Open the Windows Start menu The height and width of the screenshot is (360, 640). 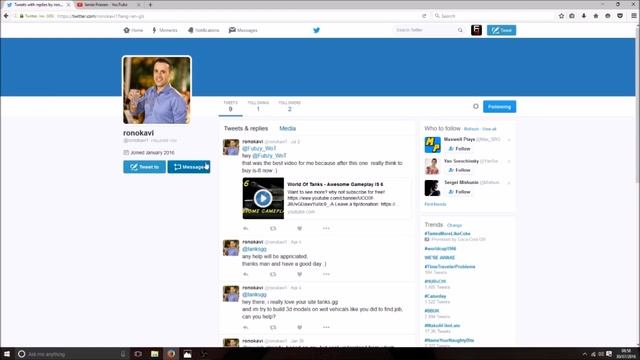(7, 353)
